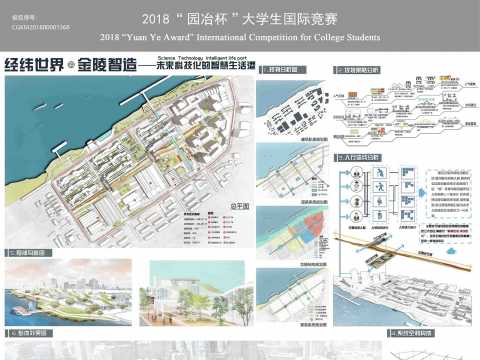Click the '金陵智造' title text
Image resolution: width=480 pixels, height=360 pixels.
point(107,65)
